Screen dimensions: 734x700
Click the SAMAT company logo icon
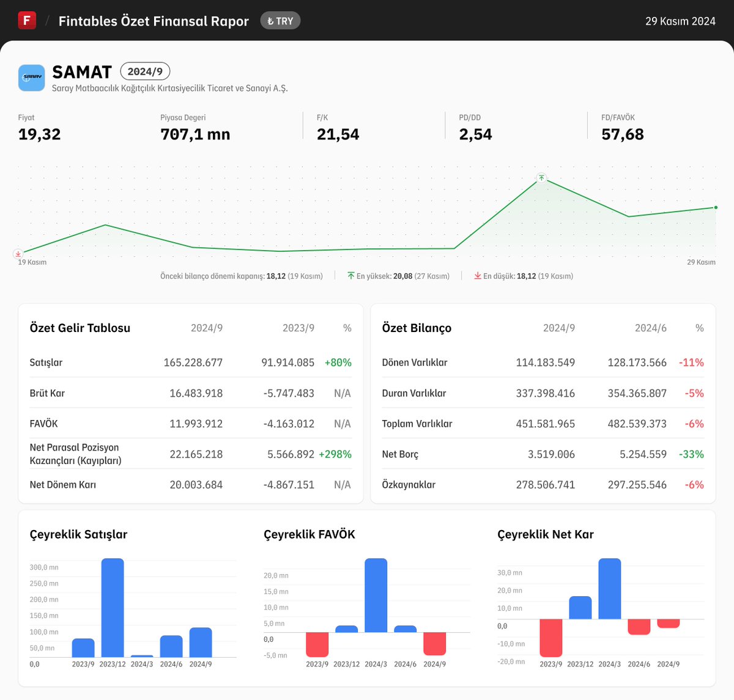tap(31, 78)
